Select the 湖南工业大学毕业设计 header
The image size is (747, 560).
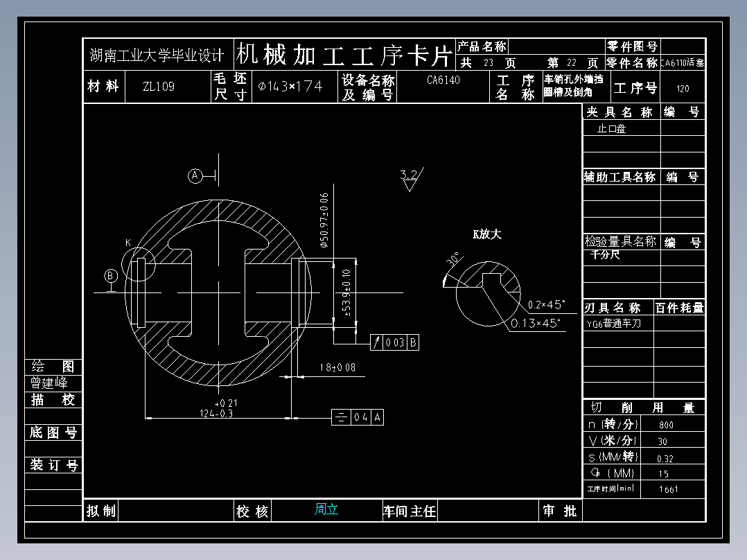157,53
